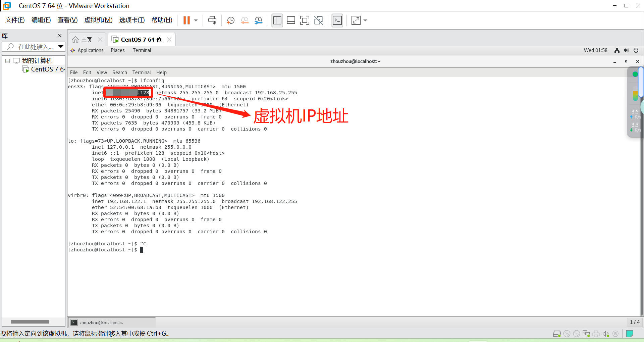This screenshot has width=644, height=342.
Task: Switch the guest to Unity mode
Action: [318, 20]
